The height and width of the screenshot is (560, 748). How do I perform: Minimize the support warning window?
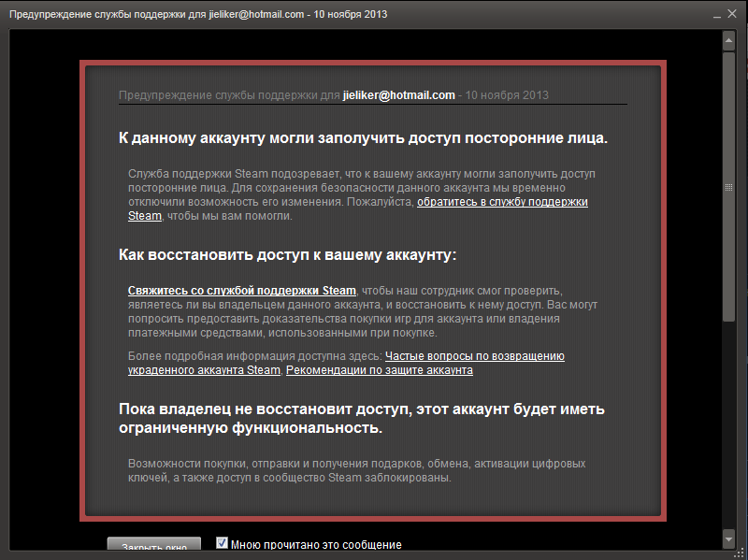(x=716, y=15)
